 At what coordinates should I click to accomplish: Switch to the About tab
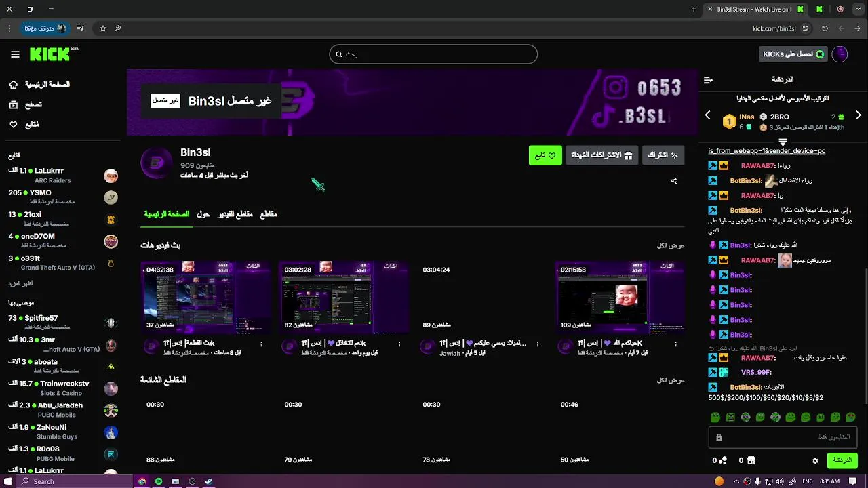click(x=203, y=214)
